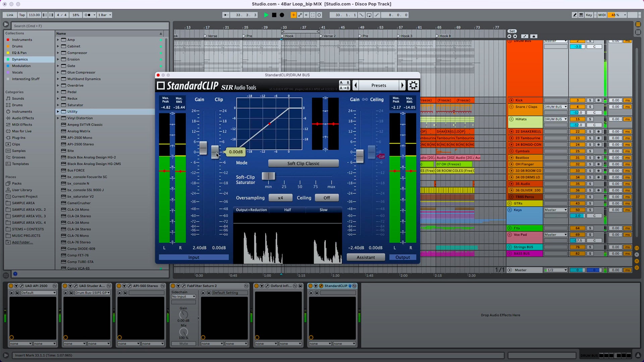Solo the Kick track
The image size is (644, 362).
click(590, 100)
